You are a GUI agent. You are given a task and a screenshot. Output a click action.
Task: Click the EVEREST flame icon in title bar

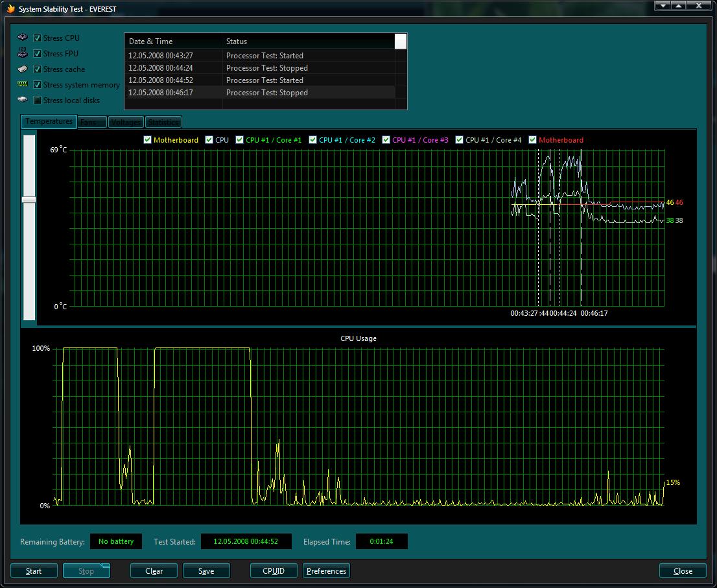click(11, 8)
